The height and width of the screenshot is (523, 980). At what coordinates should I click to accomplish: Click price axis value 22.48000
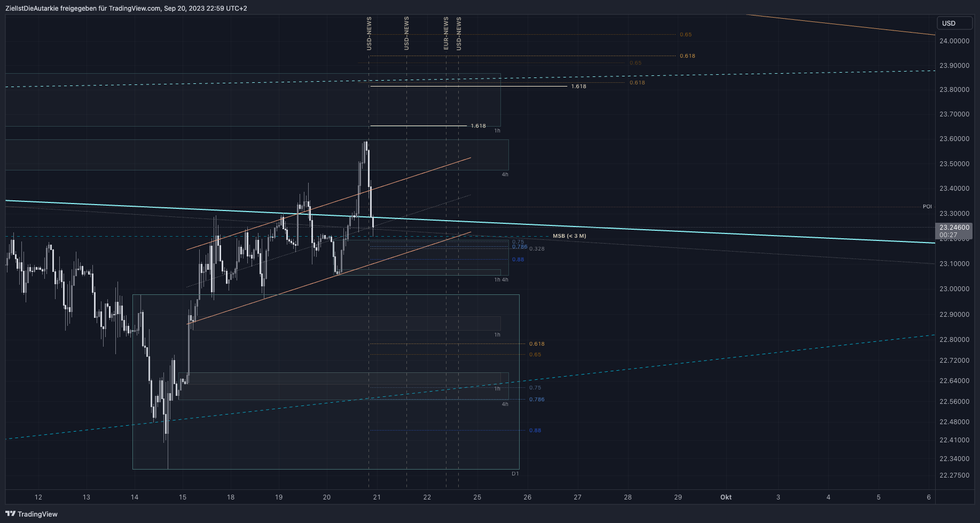click(954, 422)
